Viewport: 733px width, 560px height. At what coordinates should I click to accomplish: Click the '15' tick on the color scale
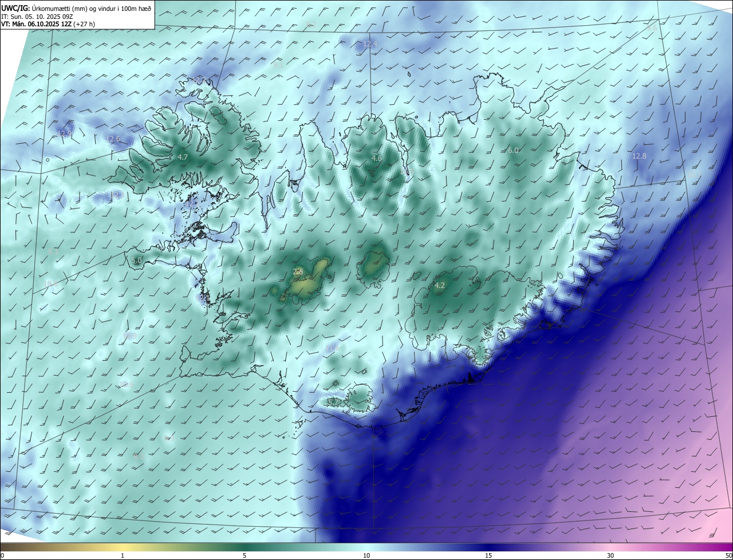[x=488, y=555]
